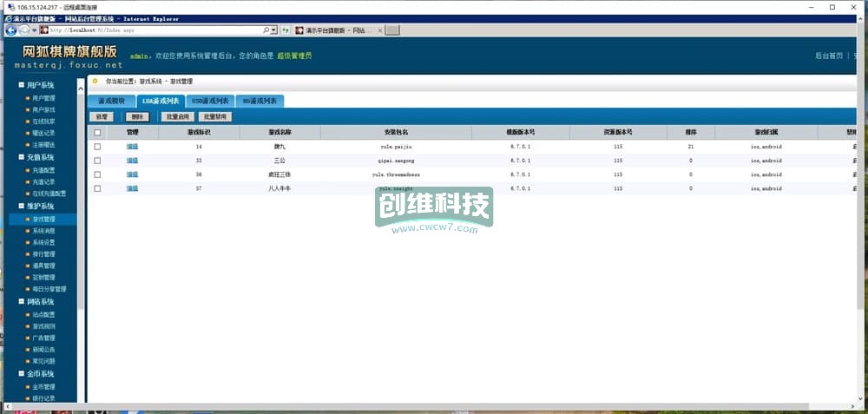This screenshot has height=414, width=868.
Task: Collapse the 金币系统 sidebar group
Action: tap(22, 373)
